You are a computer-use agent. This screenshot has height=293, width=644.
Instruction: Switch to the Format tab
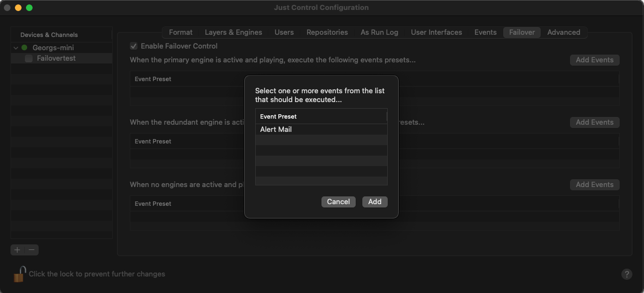click(181, 33)
